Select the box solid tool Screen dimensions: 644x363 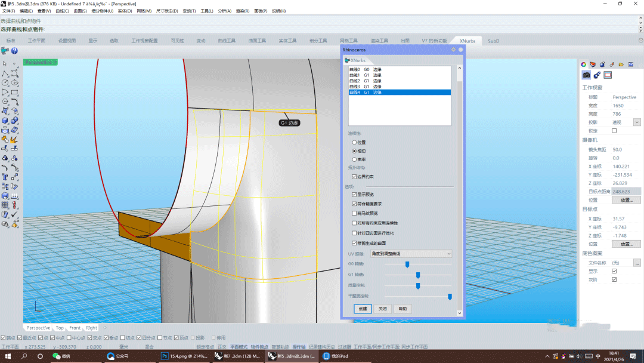(5, 121)
